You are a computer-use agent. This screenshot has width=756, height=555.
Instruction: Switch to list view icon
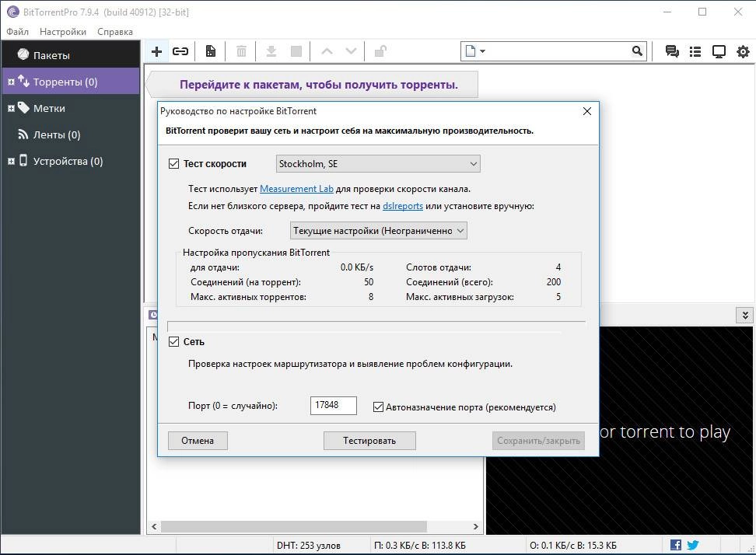click(695, 51)
